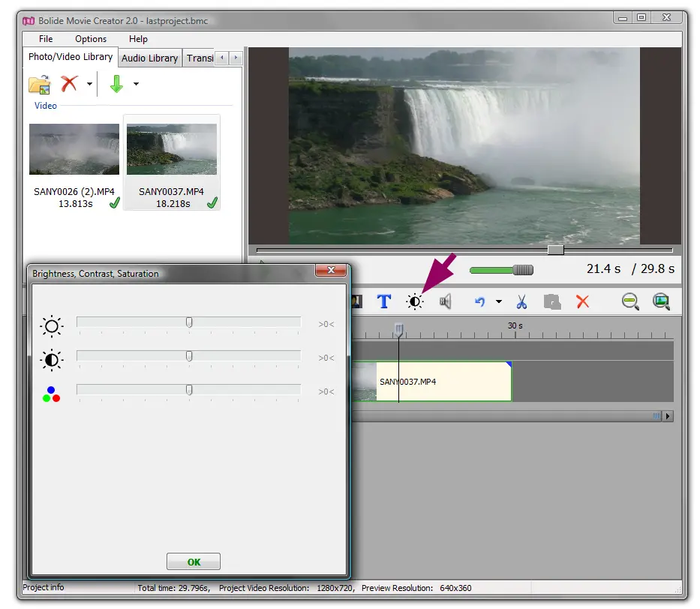
Task: Click the contrast slider handle
Action: pos(189,356)
